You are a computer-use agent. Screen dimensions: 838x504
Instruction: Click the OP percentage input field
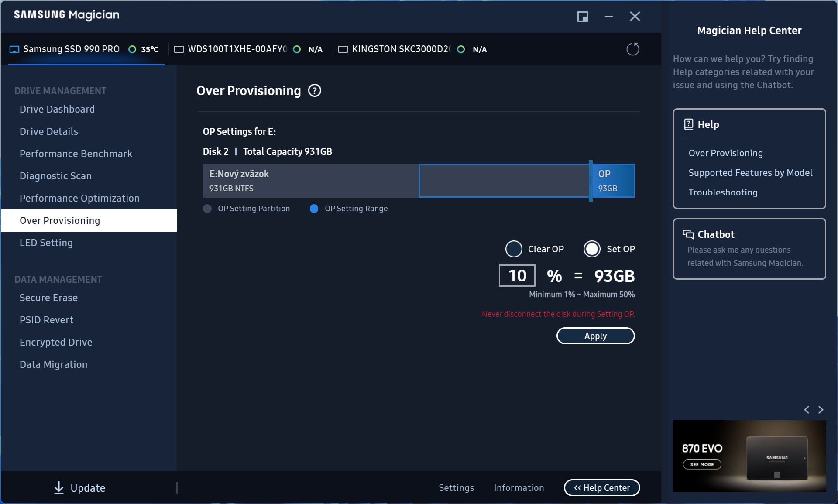(517, 276)
